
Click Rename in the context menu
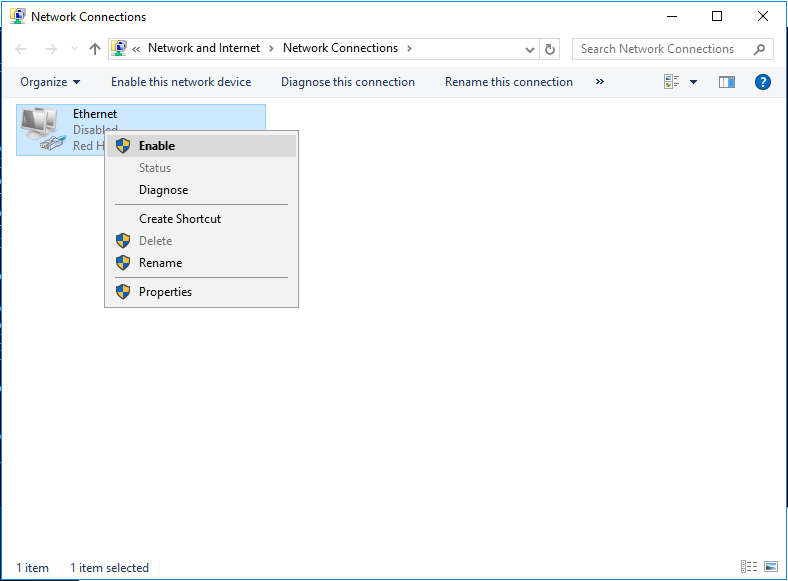pos(160,263)
